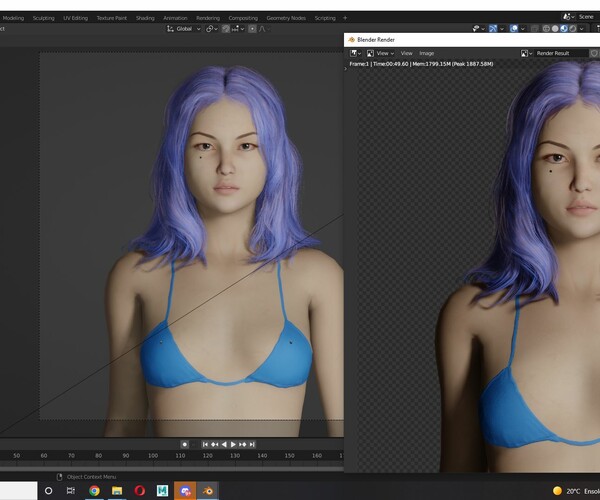Play the animation forward
This screenshot has width=600, height=500.
(233, 444)
